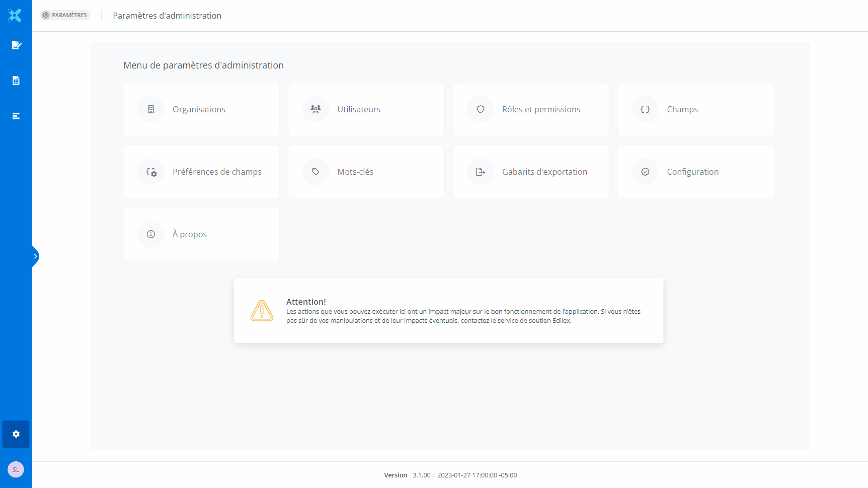Image resolution: width=868 pixels, height=488 pixels.
Task: Open the À propos tile
Action: (201, 234)
